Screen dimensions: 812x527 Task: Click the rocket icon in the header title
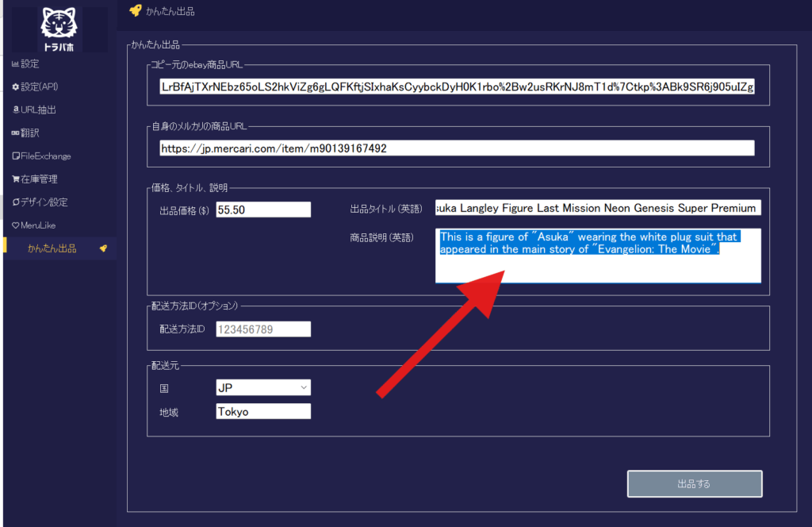[x=135, y=11]
